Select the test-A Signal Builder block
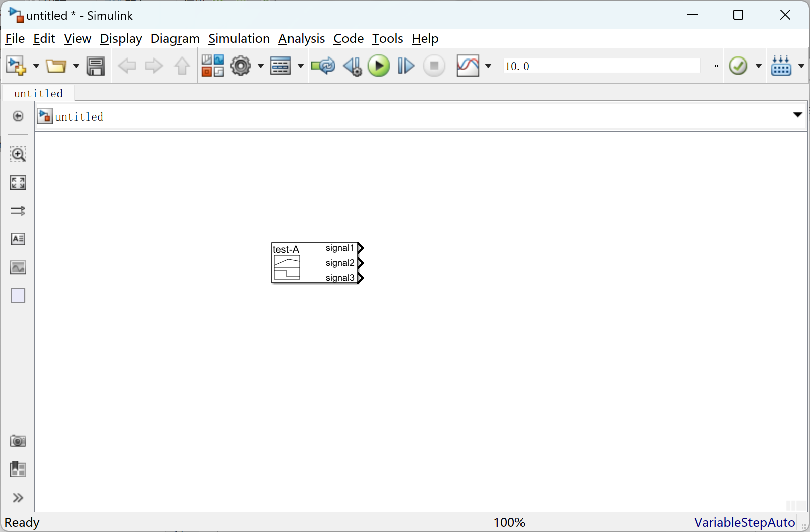Screen dimensions: 810x532 [x=315, y=263]
